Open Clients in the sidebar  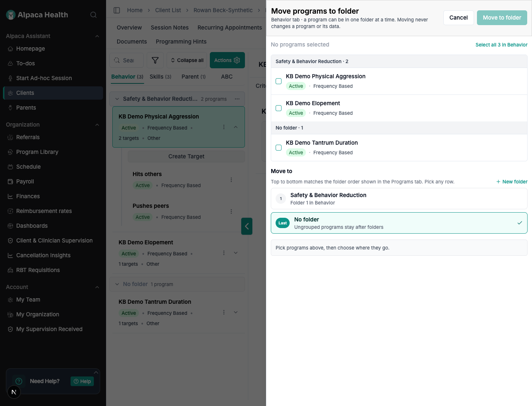(x=53, y=93)
